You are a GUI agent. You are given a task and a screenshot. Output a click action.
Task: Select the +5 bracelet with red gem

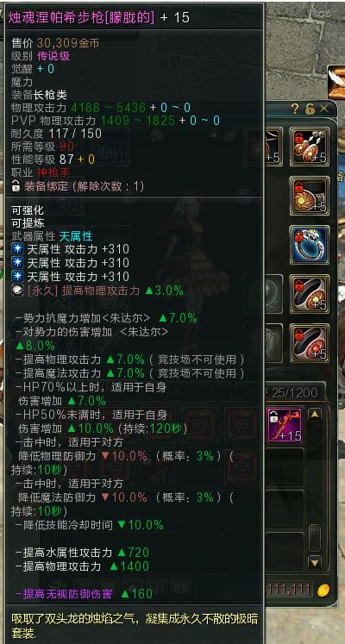310,343
